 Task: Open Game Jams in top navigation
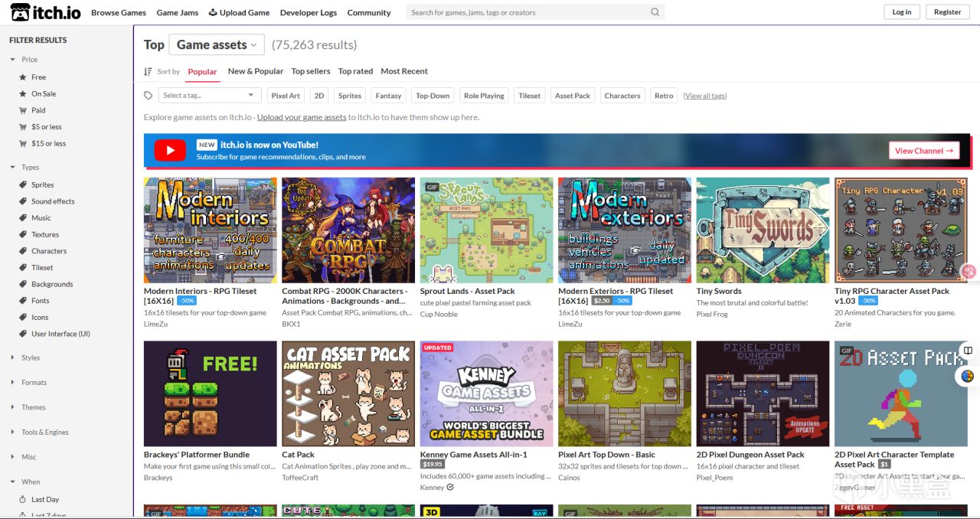coord(178,12)
